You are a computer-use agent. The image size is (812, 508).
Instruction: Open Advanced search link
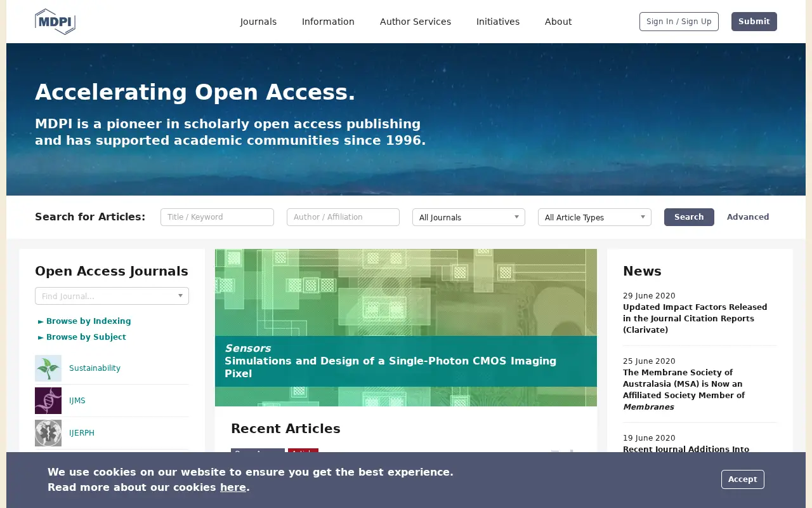click(x=748, y=217)
